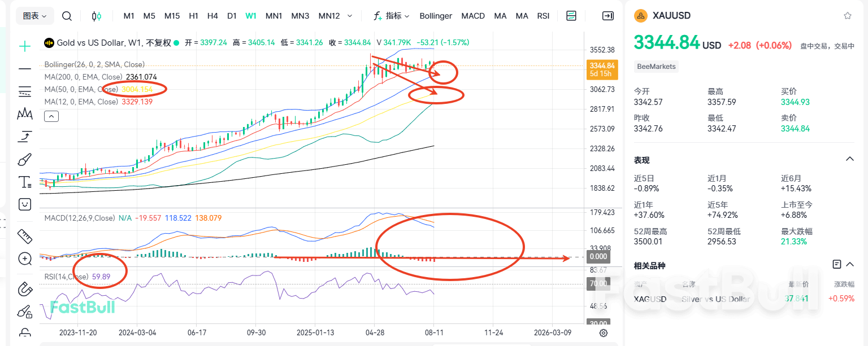Collapse the indicator legend list
868x346 pixels.
[51, 116]
